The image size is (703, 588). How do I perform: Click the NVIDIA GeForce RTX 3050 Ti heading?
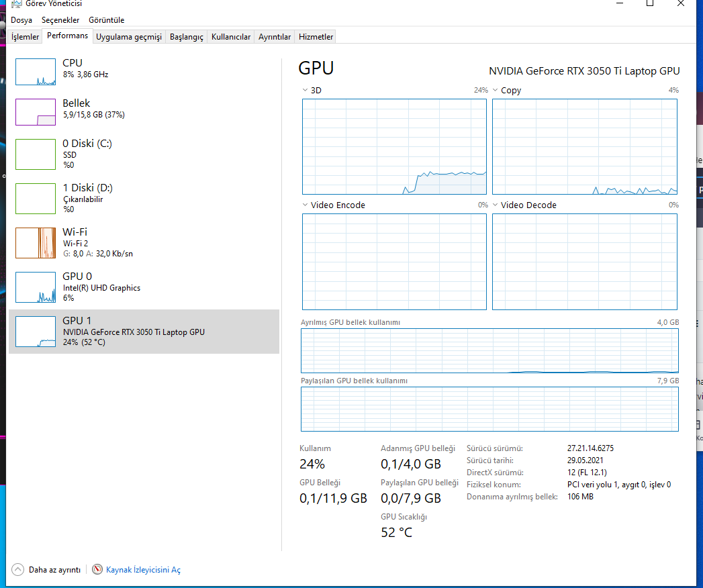(x=584, y=70)
